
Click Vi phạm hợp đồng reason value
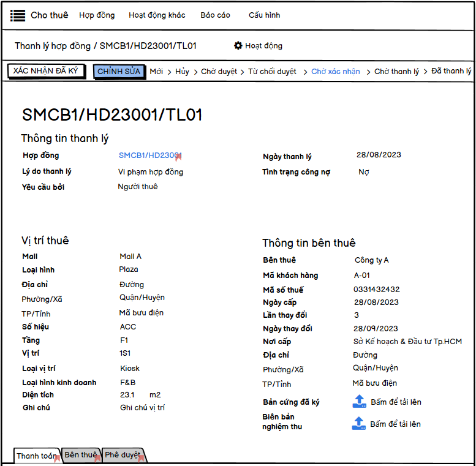coord(151,172)
